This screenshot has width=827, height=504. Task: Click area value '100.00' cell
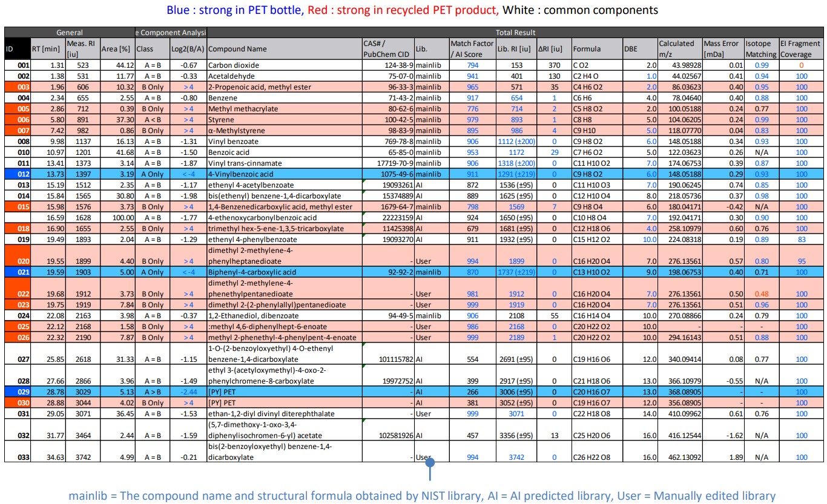point(117,217)
